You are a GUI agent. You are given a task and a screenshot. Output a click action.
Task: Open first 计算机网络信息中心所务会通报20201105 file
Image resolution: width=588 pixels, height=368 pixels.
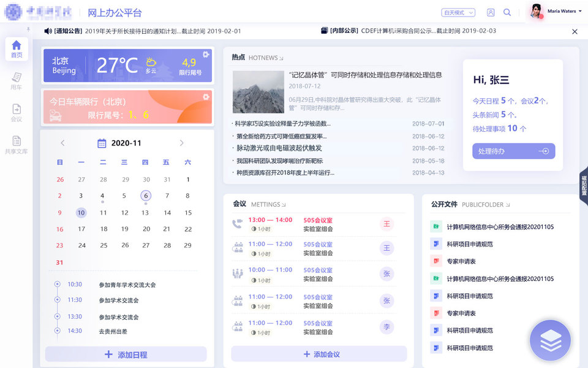(500, 227)
